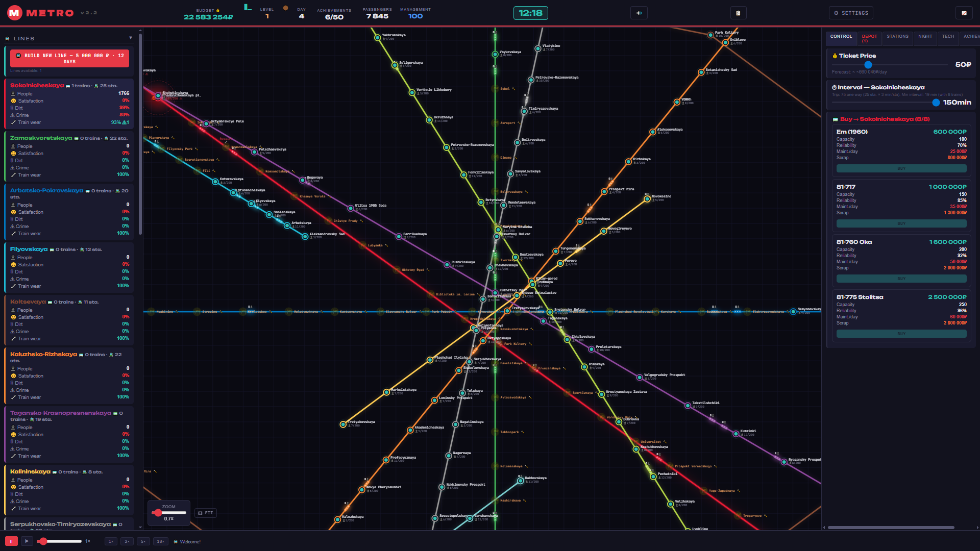This screenshot has width=980, height=551.
Task: Click the red Metro M logo
Action: 14,13
